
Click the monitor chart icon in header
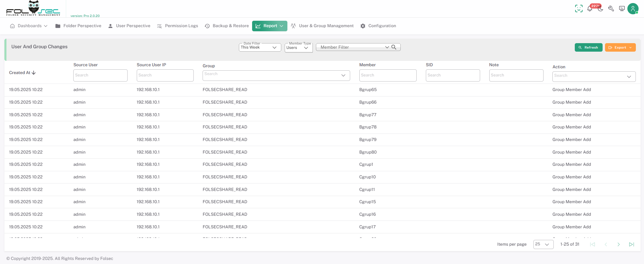[622, 9]
